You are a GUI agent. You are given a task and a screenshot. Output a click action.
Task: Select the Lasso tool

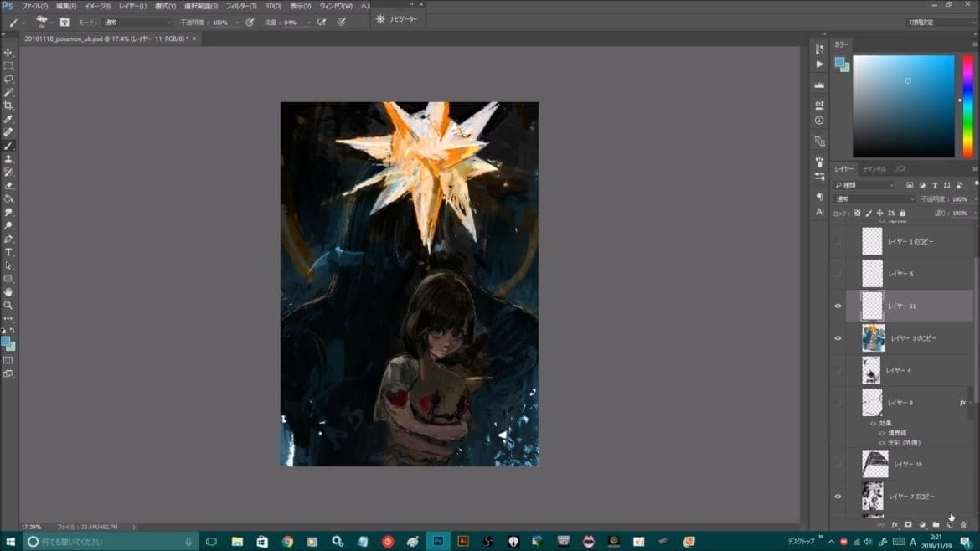pos(8,78)
